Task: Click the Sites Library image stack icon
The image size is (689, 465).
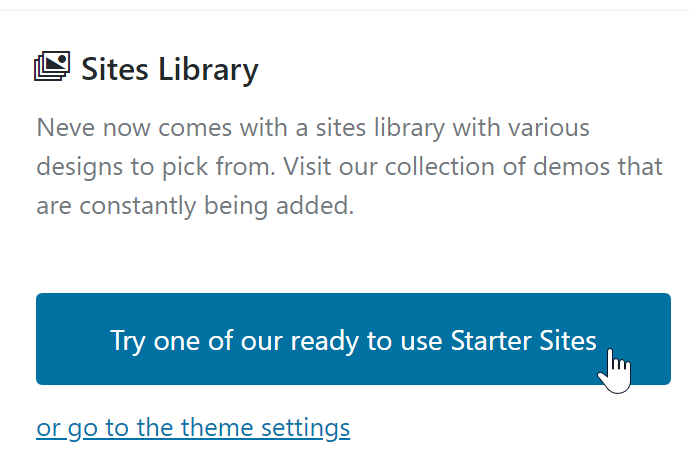Action: (52, 68)
